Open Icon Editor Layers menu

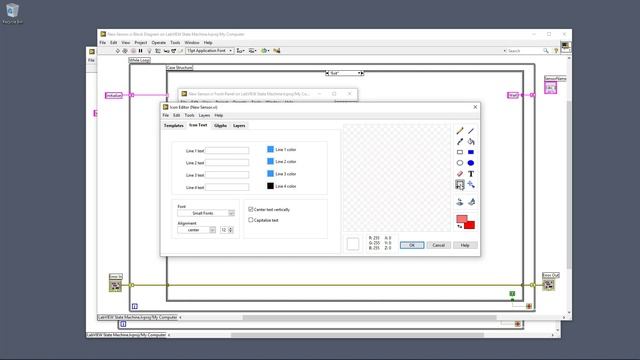tap(204, 115)
